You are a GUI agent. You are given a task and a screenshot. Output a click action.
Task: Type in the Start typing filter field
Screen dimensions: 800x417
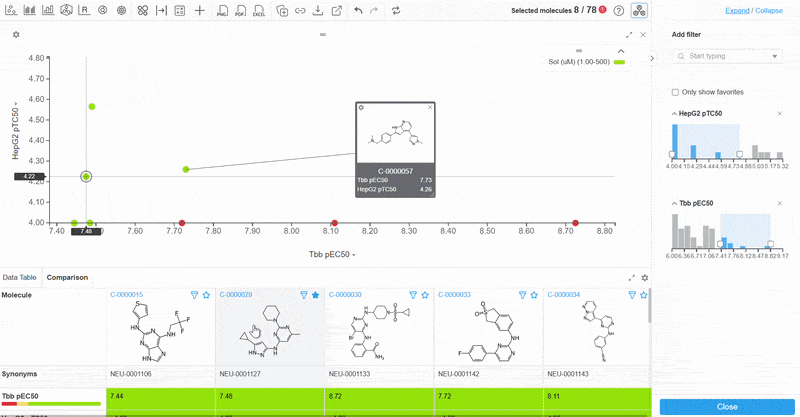728,56
